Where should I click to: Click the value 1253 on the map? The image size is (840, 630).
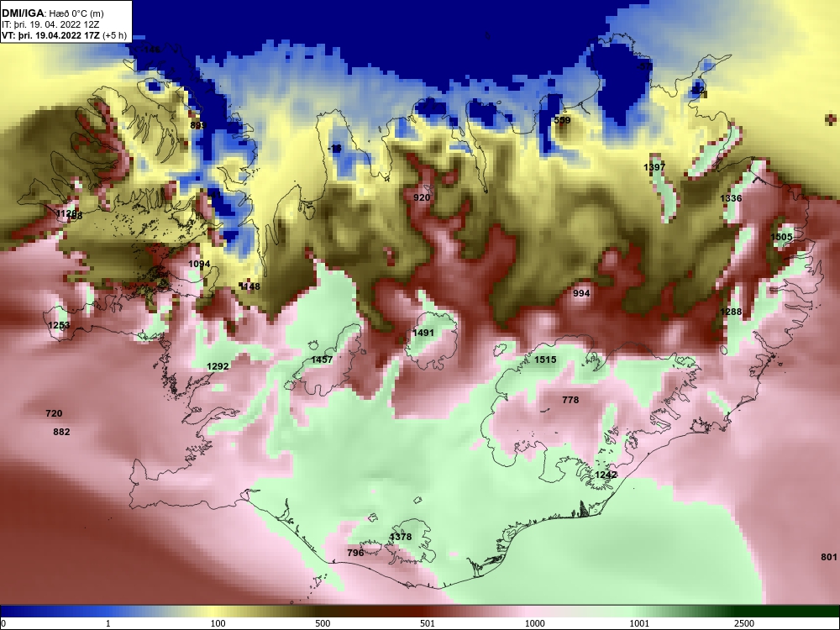(59, 325)
